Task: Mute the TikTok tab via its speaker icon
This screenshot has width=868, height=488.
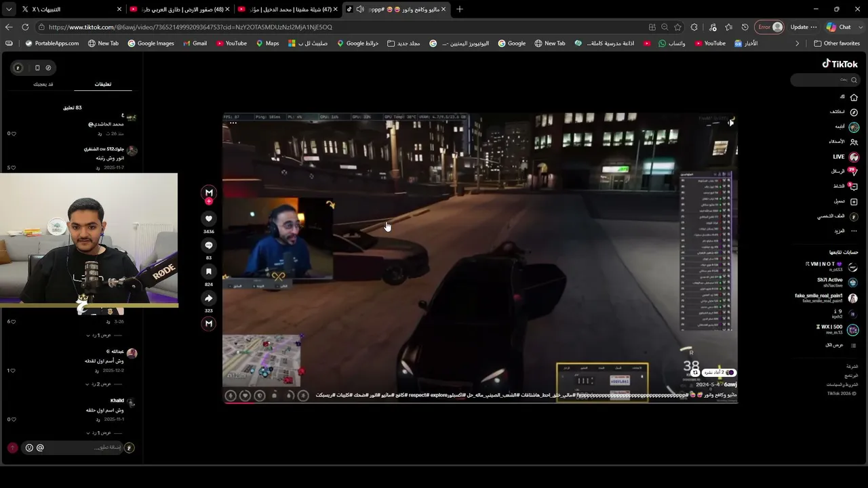Action: 360,9
